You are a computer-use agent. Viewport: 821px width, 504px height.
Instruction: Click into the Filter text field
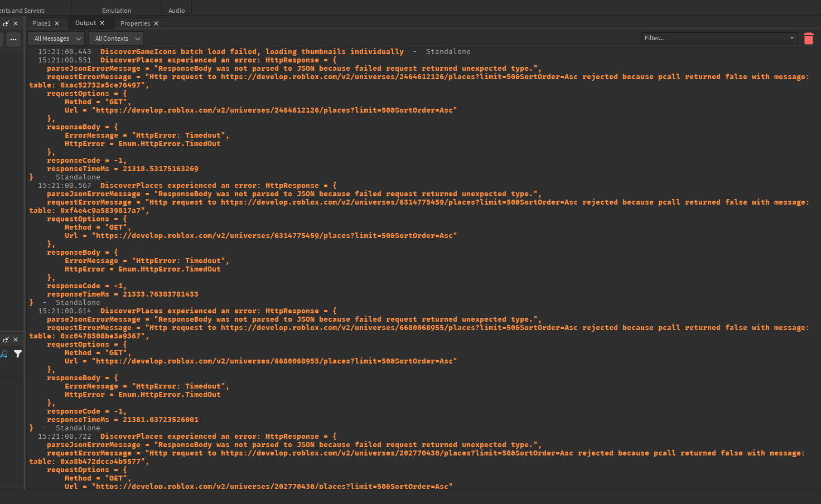coord(714,38)
